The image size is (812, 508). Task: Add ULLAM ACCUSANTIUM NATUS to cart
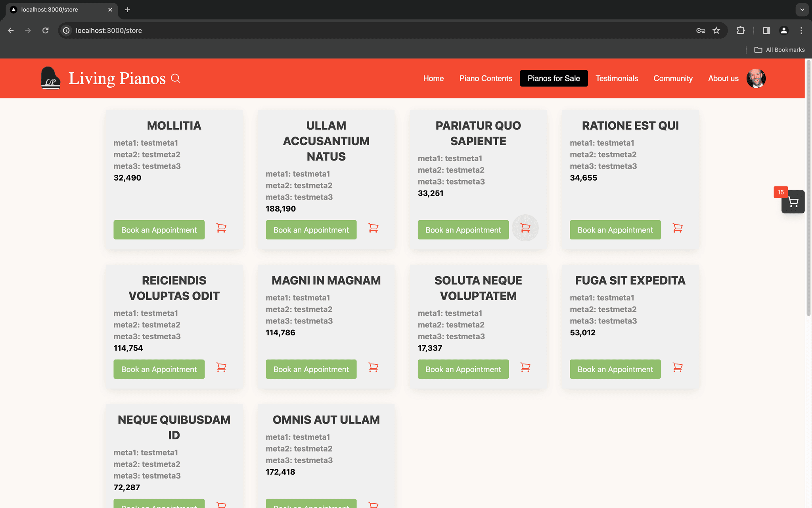pos(373,228)
